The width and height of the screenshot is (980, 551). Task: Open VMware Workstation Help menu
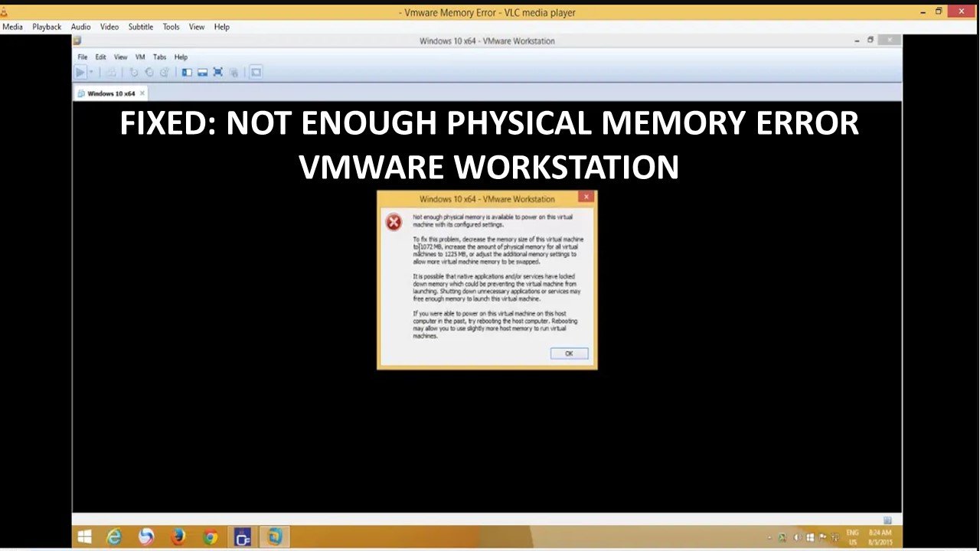click(181, 57)
